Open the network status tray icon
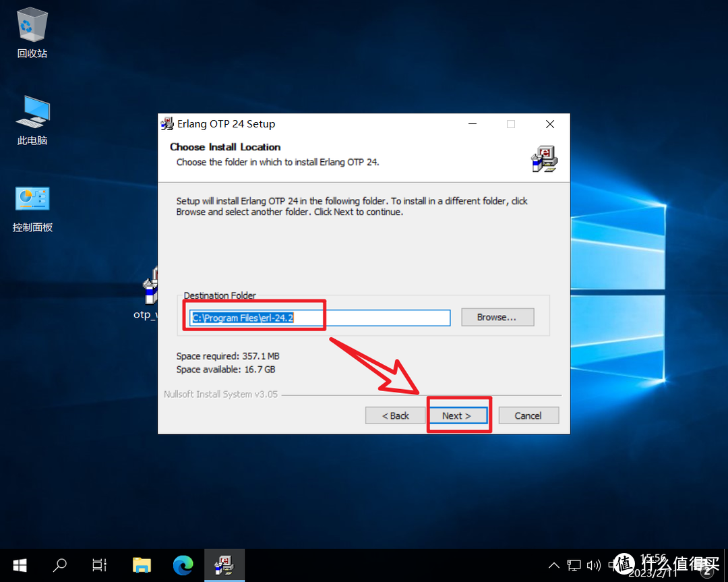This screenshot has width=728, height=582. pos(574,565)
